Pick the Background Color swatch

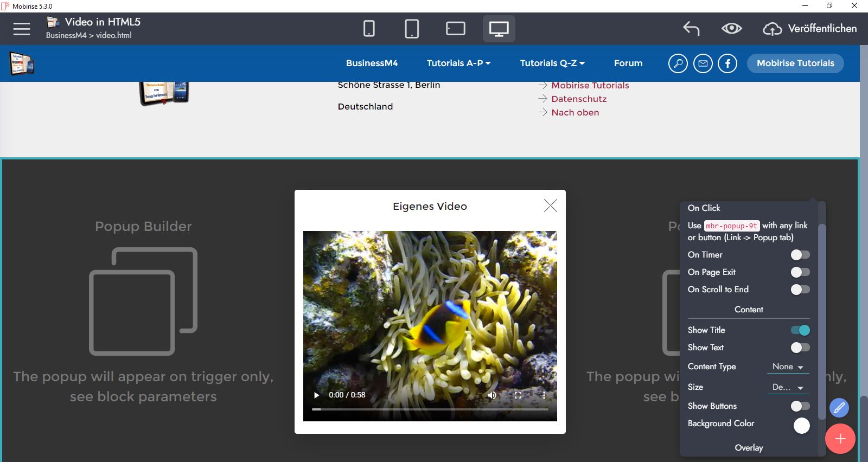pos(801,426)
